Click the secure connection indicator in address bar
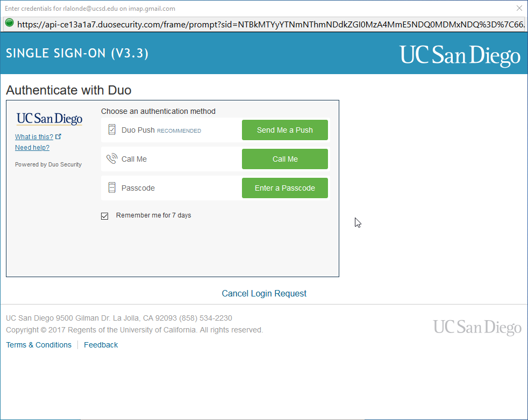Image resolution: width=528 pixels, height=420 pixels. (x=9, y=24)
